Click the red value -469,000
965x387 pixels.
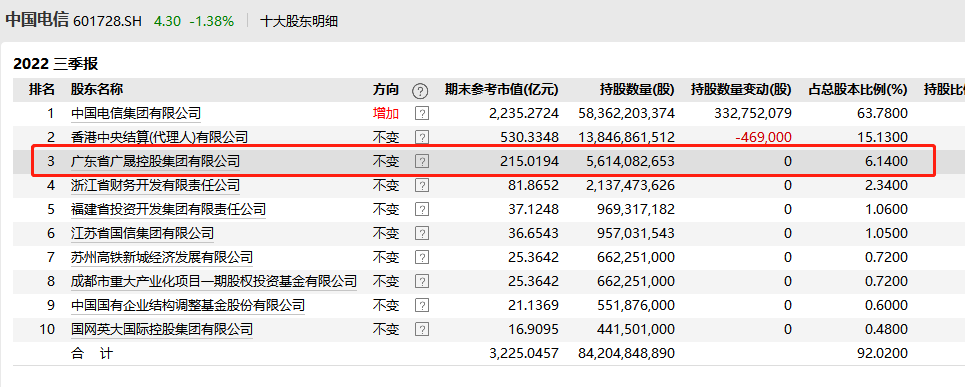[x=764, y=137]
